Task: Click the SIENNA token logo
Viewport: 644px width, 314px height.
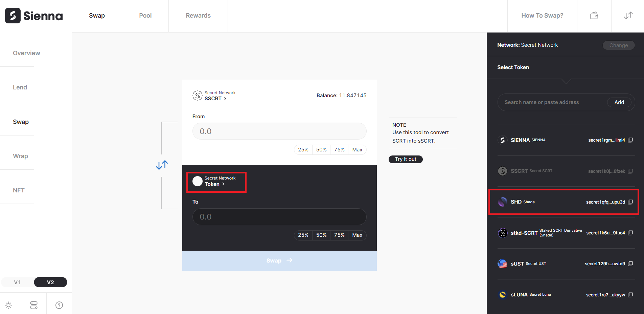Action: [x=503, y=140]
